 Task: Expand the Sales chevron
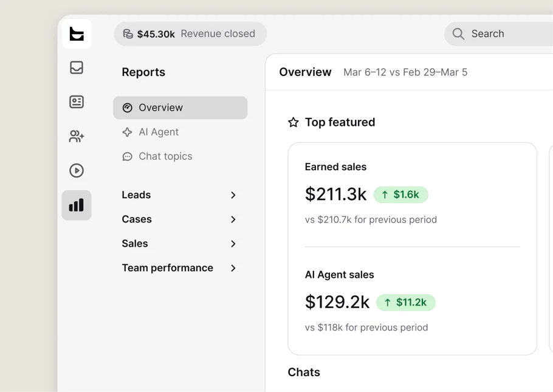tap(233, 244)
